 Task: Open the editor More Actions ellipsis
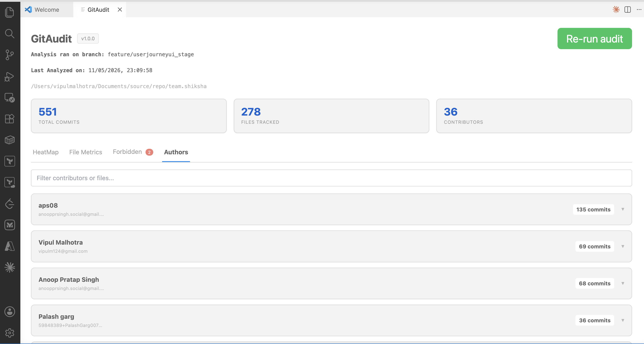[639, 10]
